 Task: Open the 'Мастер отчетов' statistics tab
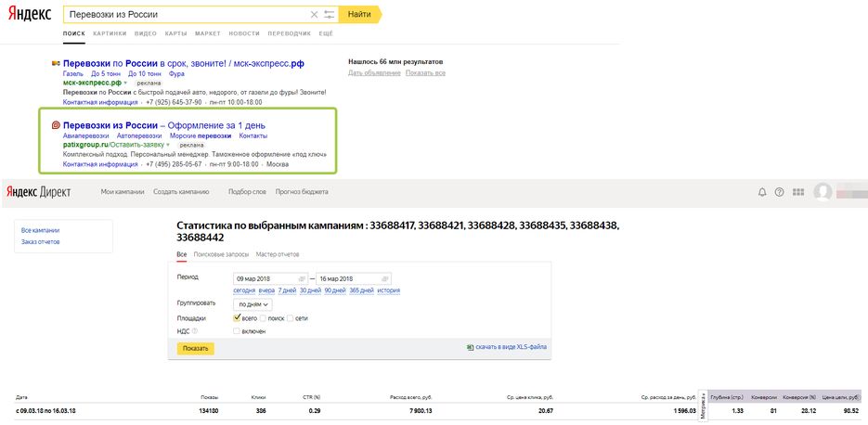tap(278, 254)
